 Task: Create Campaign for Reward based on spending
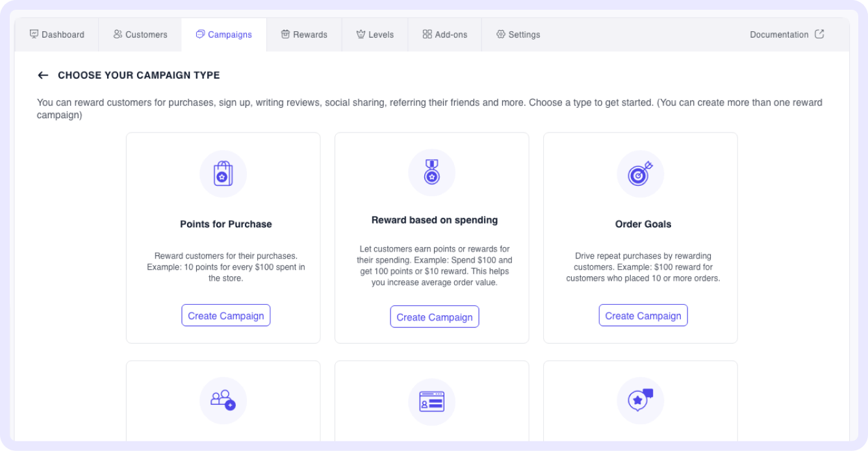435,316
